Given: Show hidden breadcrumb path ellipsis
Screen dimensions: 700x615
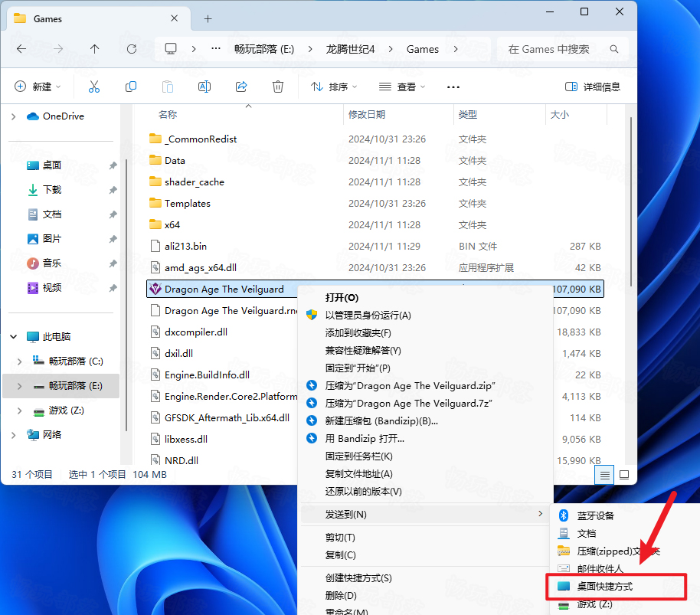Looking at the screenshot, I should click(216, 48).
